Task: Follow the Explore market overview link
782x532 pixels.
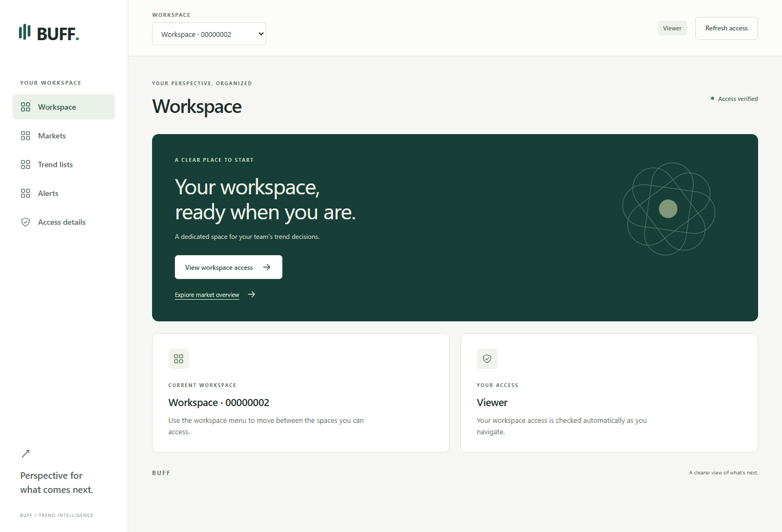Action: coord(207,295)
